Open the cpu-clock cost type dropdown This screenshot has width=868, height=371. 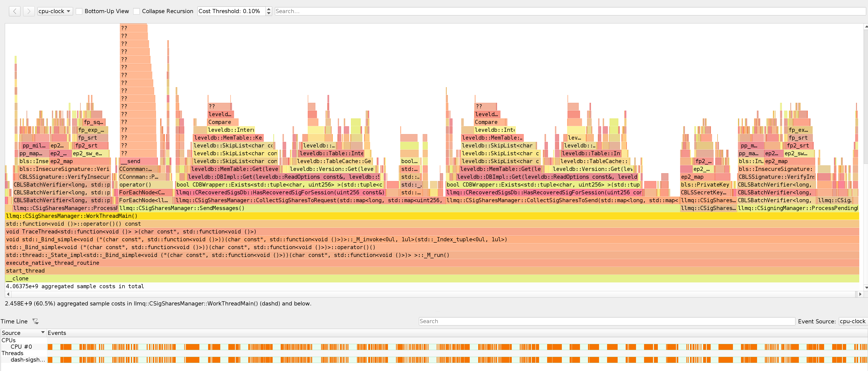(55, 11)
